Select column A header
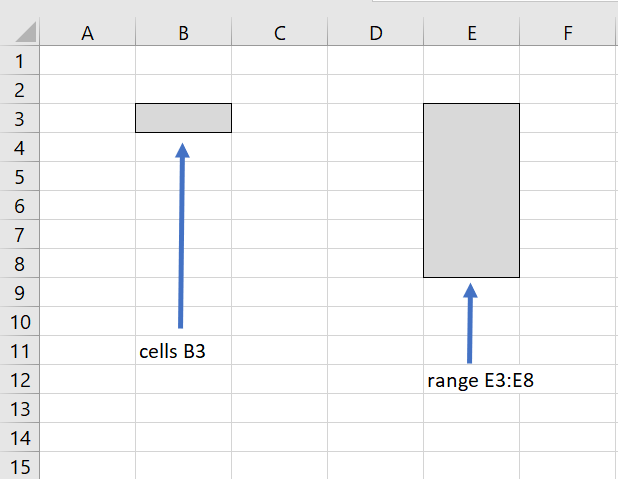The image size is (618, 479). click(x=87, y=33)
